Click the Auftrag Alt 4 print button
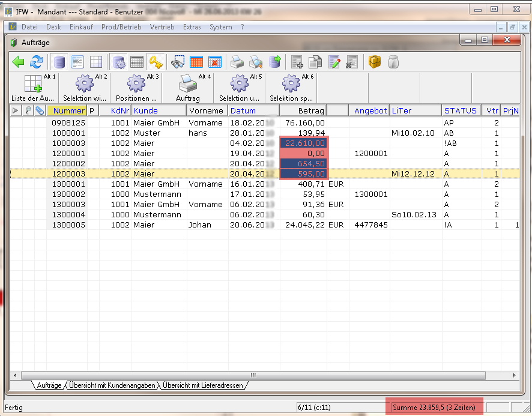This screenshot has width=532, height=416. tap(188, 88)
